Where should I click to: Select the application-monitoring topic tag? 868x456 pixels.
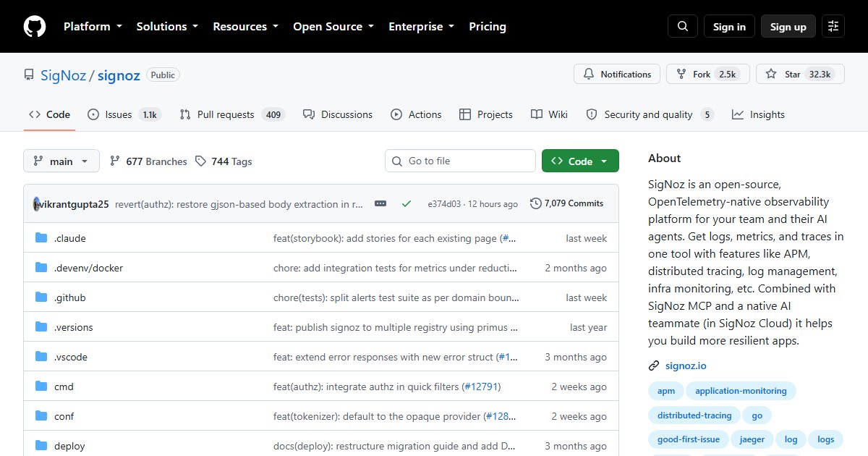click(741, 391)
